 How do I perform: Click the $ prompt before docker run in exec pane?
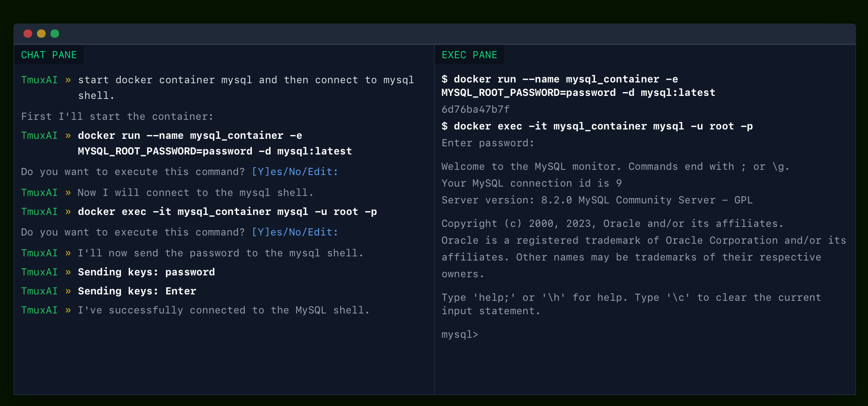coord(444,79)
